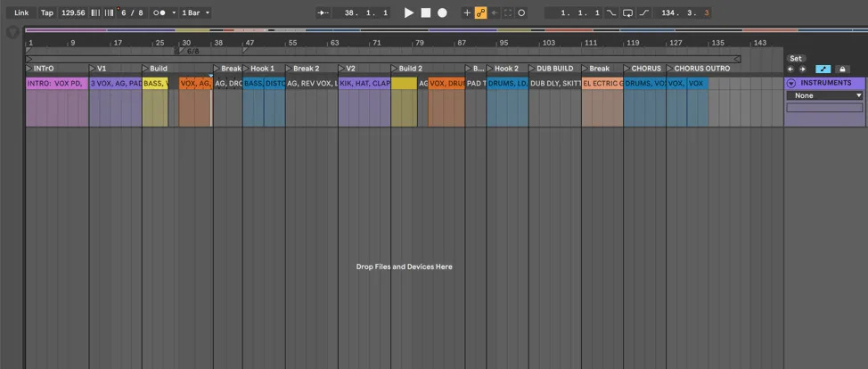
Task: Click the CHORUS locator marker
Action: 643,69
